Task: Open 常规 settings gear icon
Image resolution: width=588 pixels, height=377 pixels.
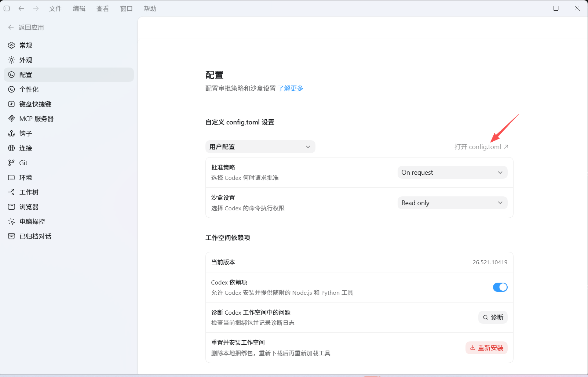Action: click(x=11, y=45)
